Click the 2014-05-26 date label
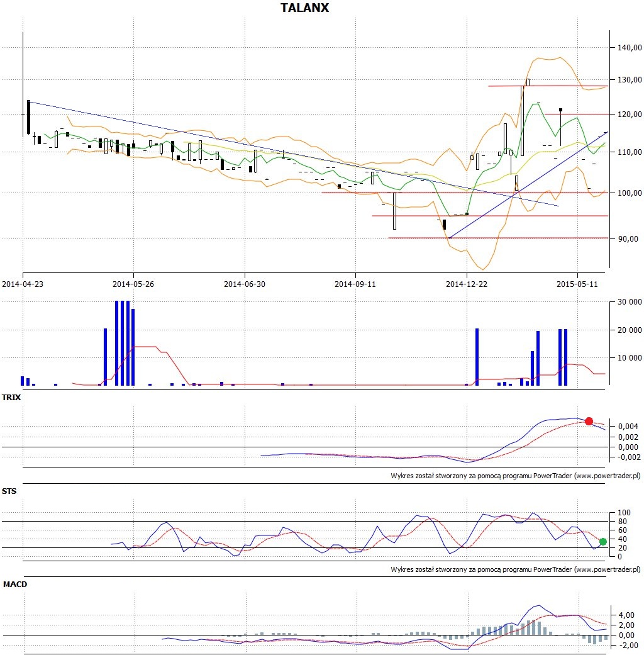 [x=133, y=284]
